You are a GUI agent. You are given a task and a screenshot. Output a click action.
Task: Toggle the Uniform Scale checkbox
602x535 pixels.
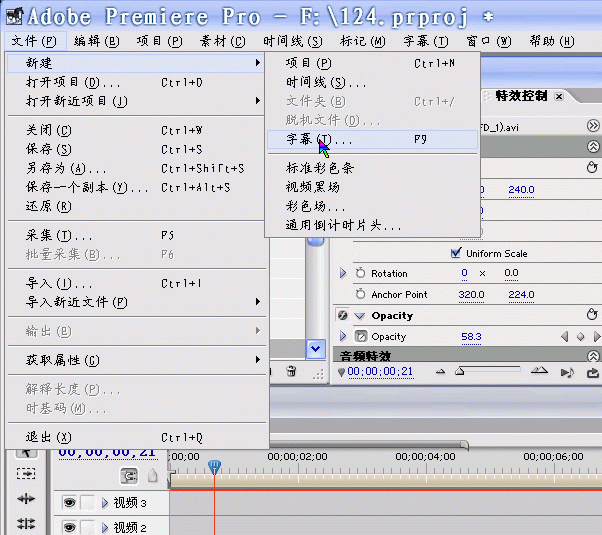tap(456, 253)
